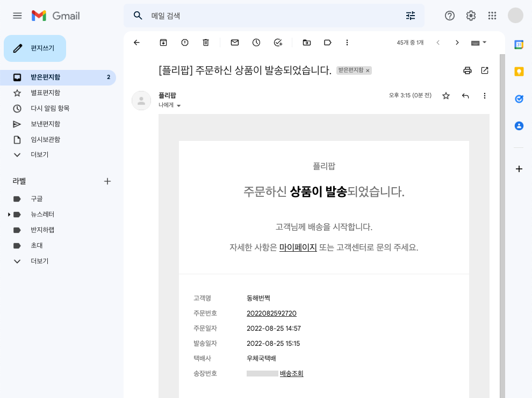The width and height of the screenshot is (532, 398).
Task: Click the 메일 검색 search field
Action: (269, 16)
